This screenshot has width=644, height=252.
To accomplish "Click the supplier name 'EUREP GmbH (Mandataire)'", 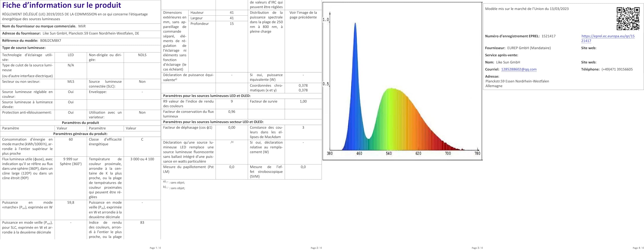I will click(x=529, y=48).
